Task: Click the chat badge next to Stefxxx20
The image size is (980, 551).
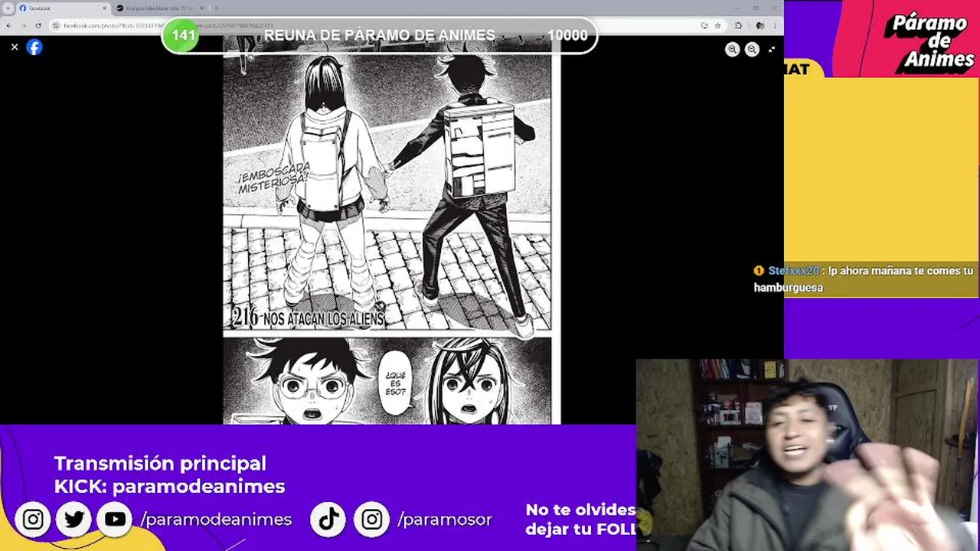Action: (x=759, y=271)
